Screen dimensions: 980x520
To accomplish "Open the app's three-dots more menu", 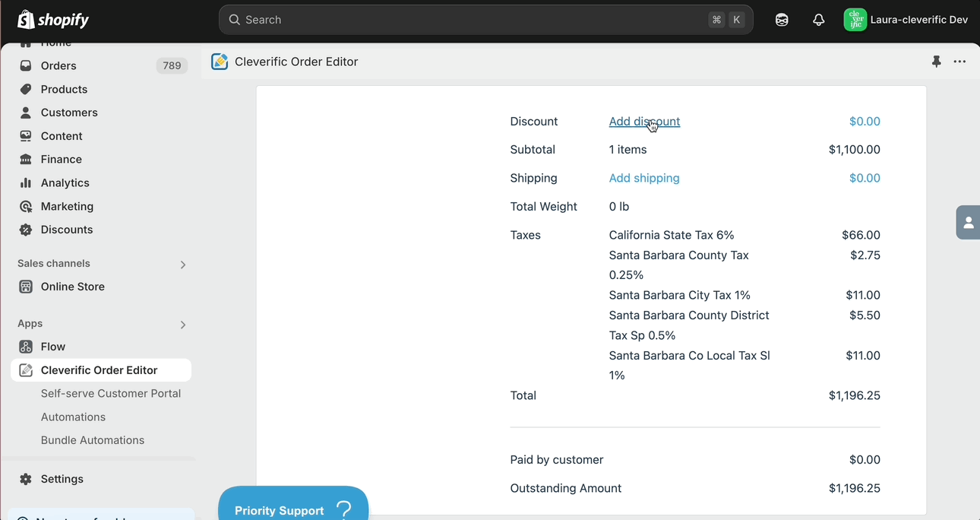I will point(959,62).
